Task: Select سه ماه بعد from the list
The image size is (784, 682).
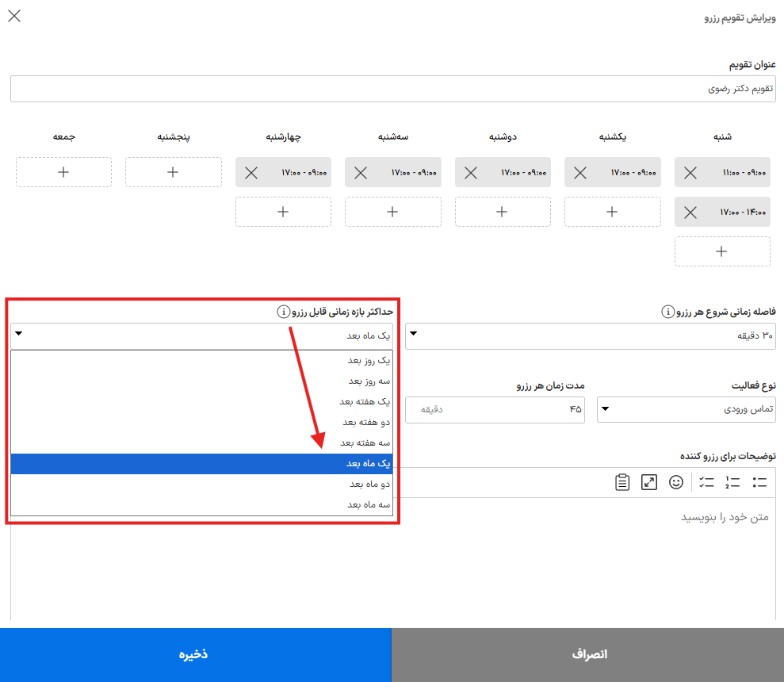Action: coord(201,504)
